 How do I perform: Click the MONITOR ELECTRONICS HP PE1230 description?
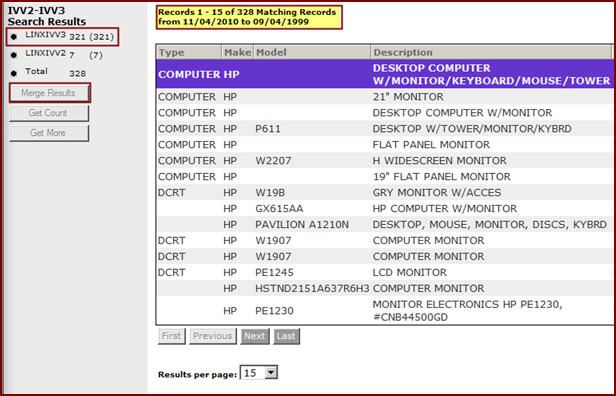tap(468, 311)
